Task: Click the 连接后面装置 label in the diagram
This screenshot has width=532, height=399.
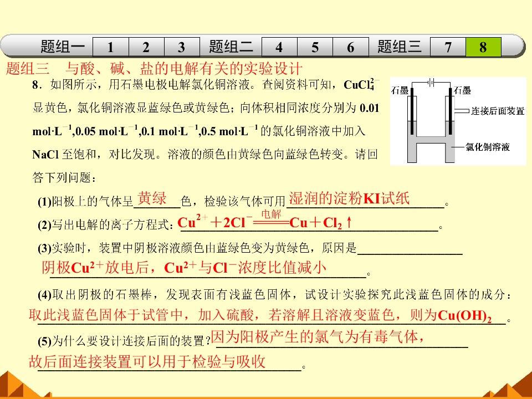Action: (498, 111)
